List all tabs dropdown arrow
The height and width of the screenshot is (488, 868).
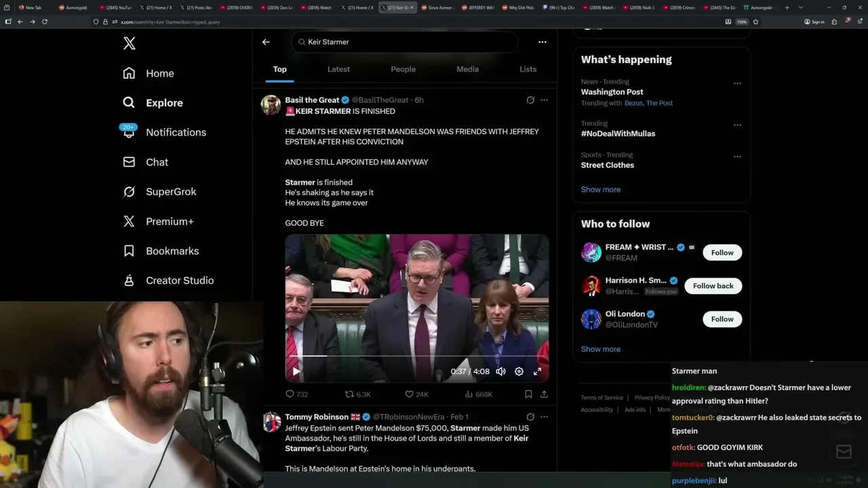point(802,7)
